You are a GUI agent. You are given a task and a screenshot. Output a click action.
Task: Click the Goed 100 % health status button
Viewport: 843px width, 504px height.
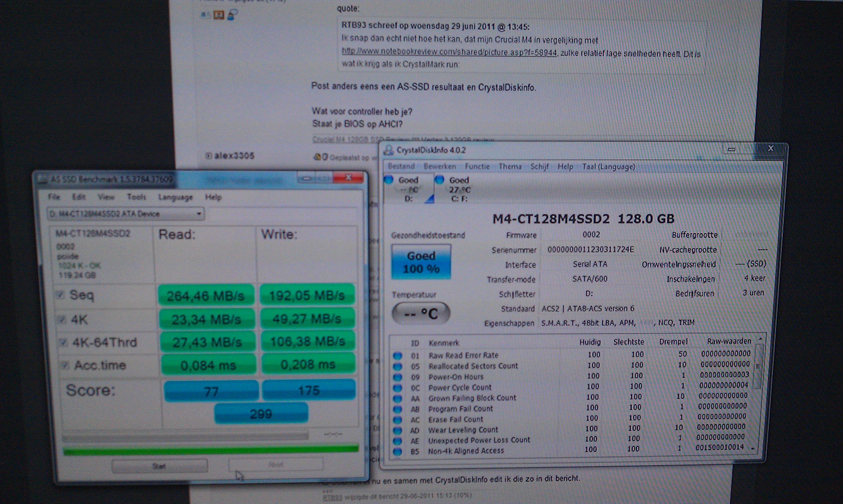click(x=421, y=262)
